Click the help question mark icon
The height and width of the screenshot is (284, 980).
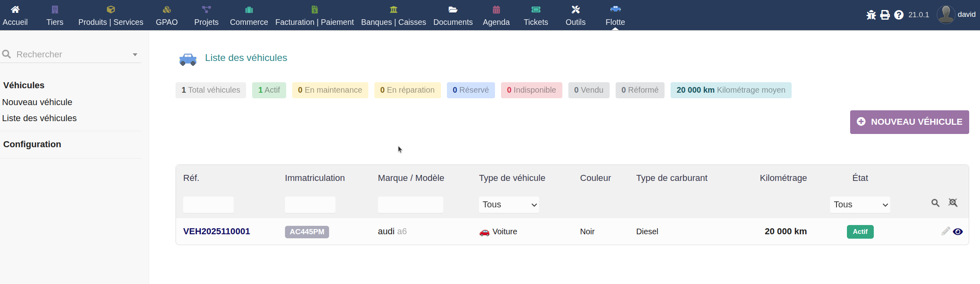pyautogui.click(x=899, y=15)
